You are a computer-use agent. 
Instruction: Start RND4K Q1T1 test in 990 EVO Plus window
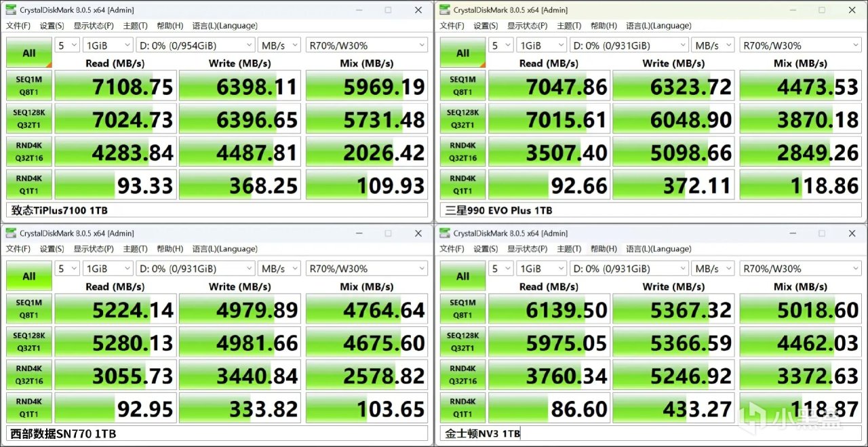[463, 184]
